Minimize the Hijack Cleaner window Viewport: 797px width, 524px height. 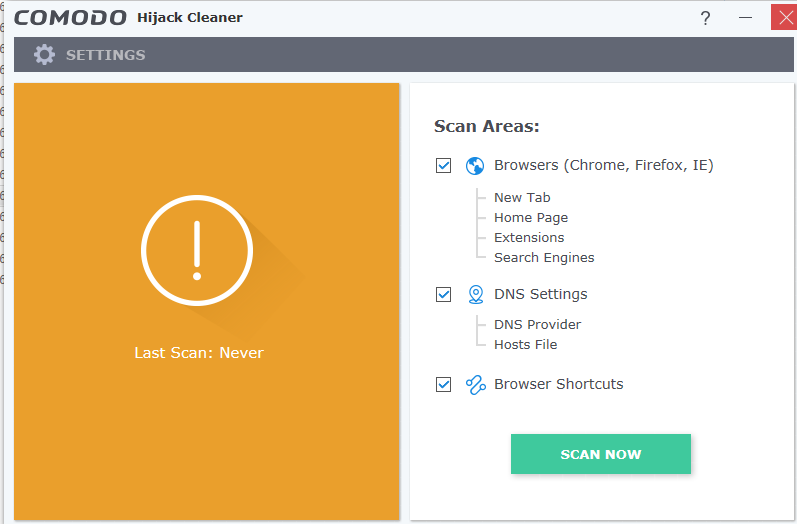745,18
